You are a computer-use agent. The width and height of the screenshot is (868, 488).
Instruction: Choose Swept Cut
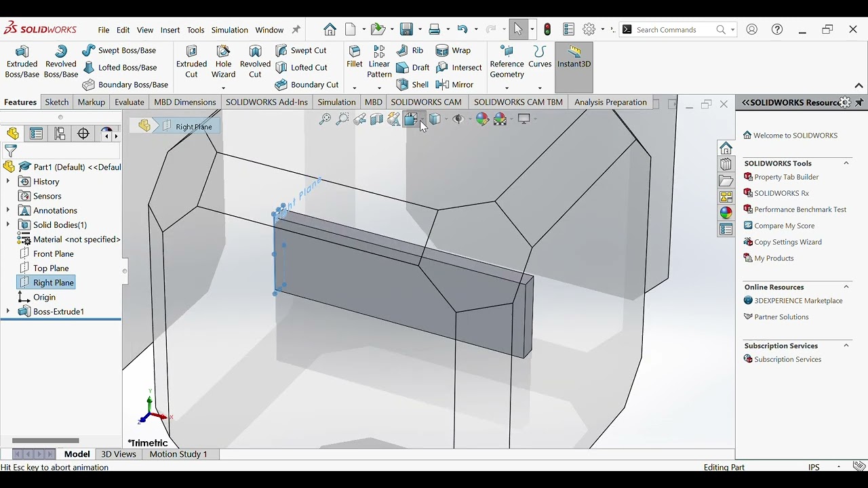(301, 50)
